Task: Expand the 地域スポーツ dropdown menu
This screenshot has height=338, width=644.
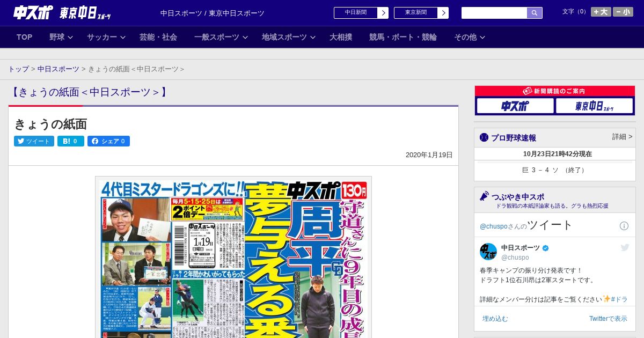Action: (289, 37)
